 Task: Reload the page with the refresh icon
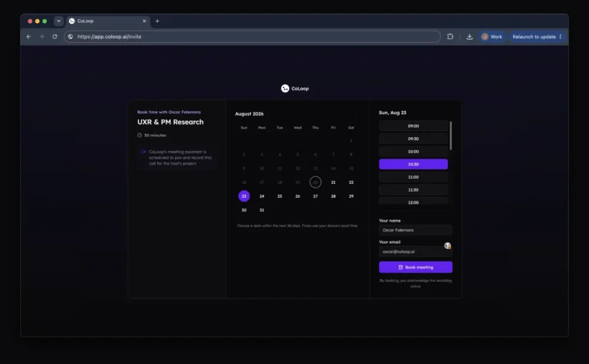[55, 37]
